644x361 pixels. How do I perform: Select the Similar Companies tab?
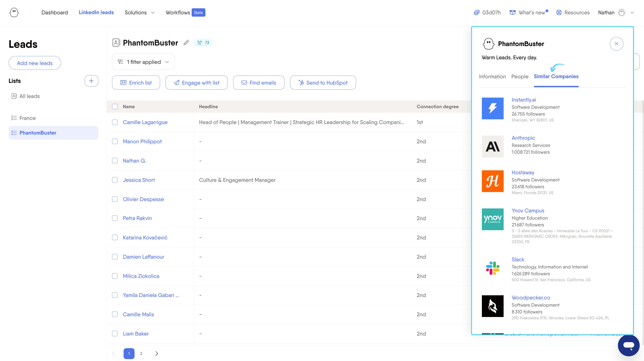click(556, 76)
